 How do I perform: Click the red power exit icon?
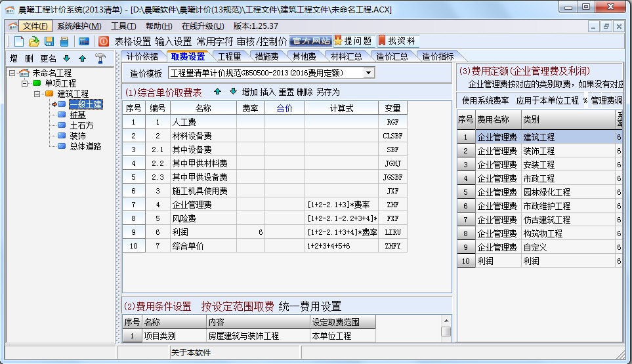coord(104,41)
